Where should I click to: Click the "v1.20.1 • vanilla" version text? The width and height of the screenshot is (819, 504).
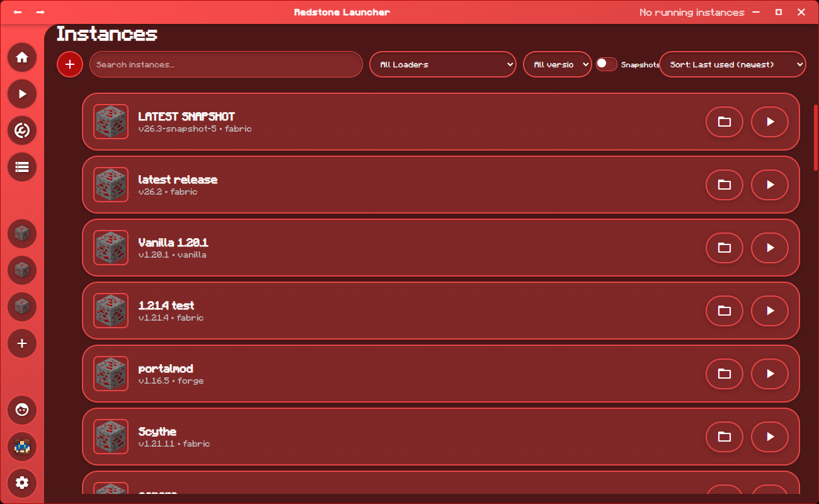click(x=173, y=255)
